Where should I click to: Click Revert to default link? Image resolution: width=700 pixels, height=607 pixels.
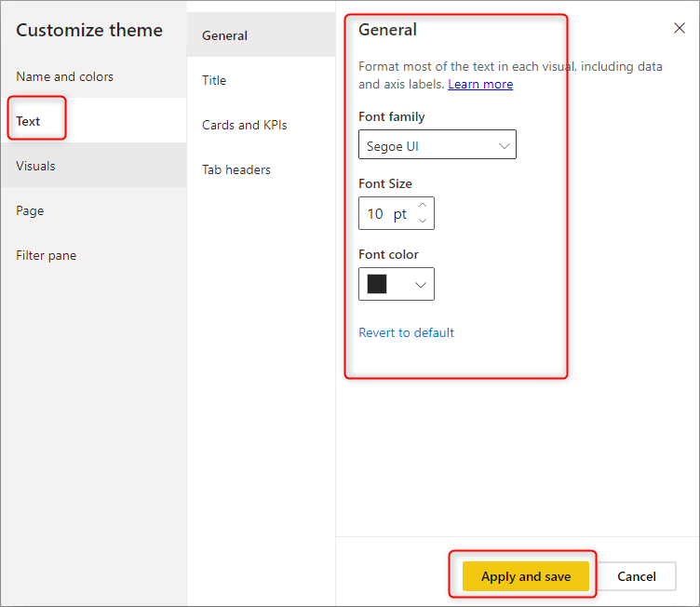point(406,332)
